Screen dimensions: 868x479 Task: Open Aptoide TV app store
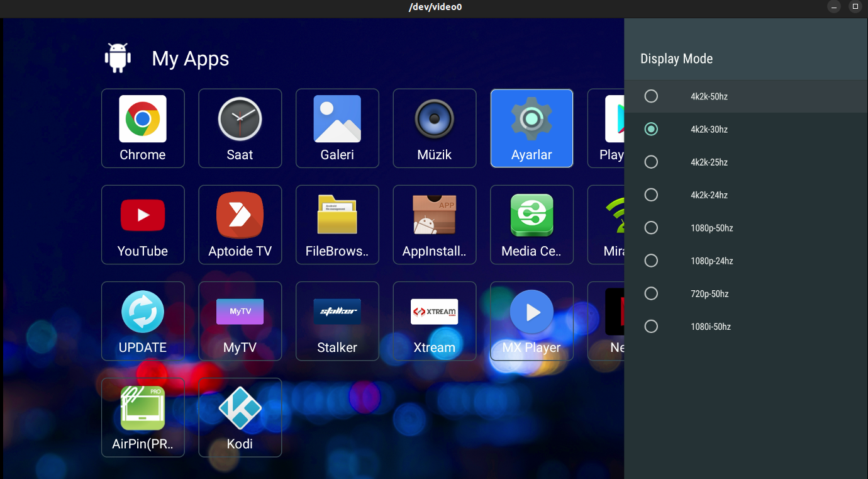coord(240,225)
